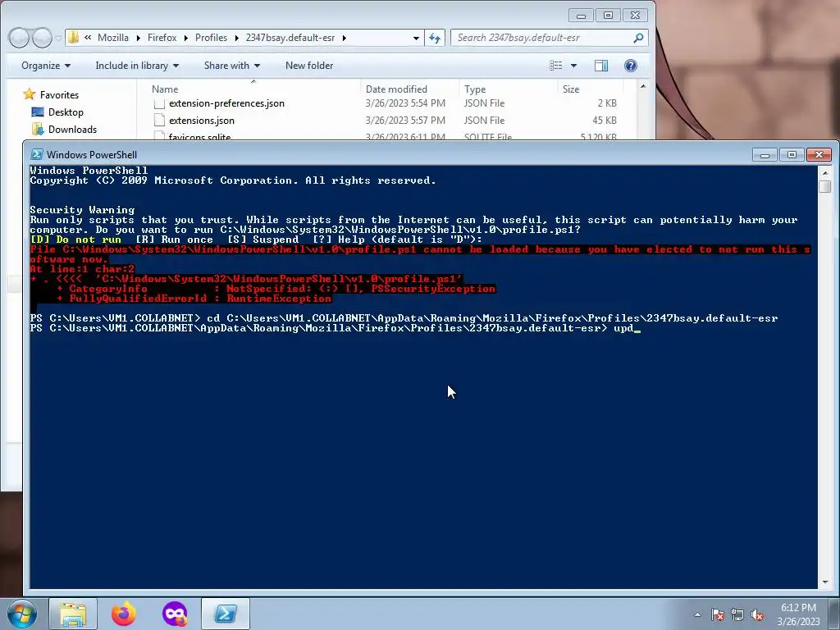
Task: Select 2347bsay.default-esr breadcrumb segment
Action: tap(290, 38)
